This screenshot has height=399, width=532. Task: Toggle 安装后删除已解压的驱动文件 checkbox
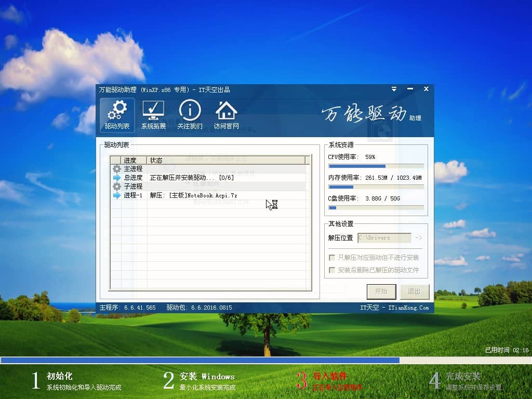(332, 270)
